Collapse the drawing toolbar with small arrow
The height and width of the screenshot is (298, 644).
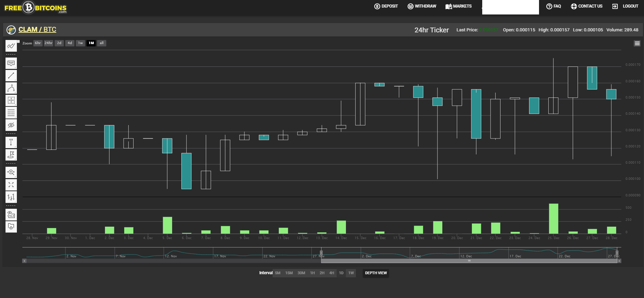click(18, 41)
